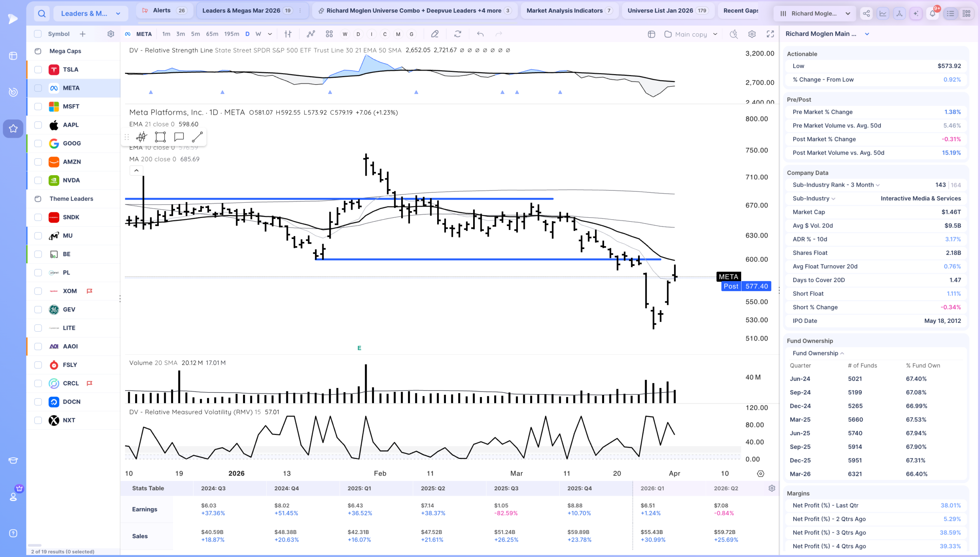
Task: Select the rectangle drawing tool
Action: point(160,137)
